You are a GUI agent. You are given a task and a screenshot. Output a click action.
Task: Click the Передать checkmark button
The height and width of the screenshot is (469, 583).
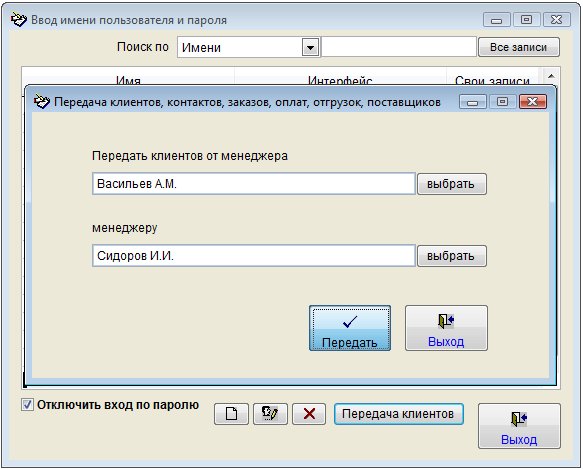click(x=350, y=328)
